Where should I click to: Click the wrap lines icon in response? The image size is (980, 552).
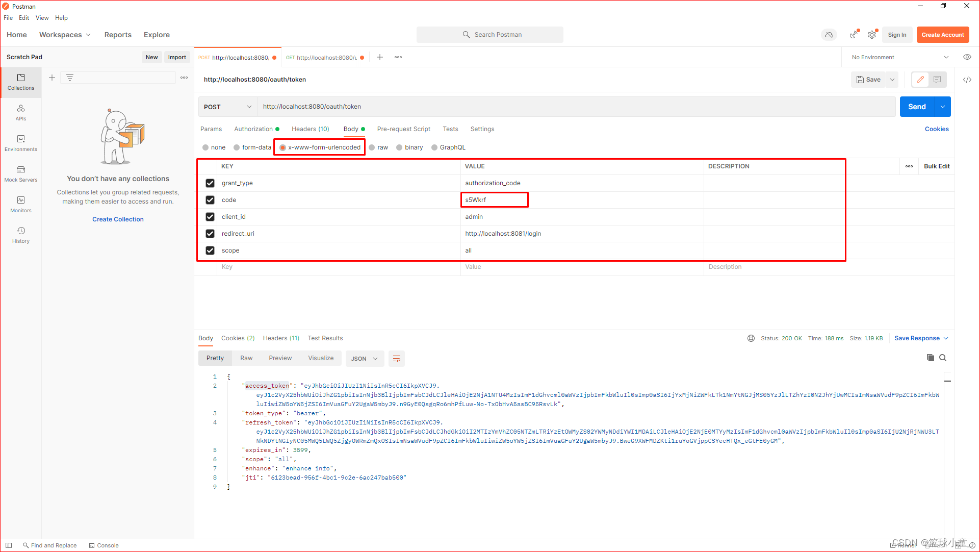point(397,359)
